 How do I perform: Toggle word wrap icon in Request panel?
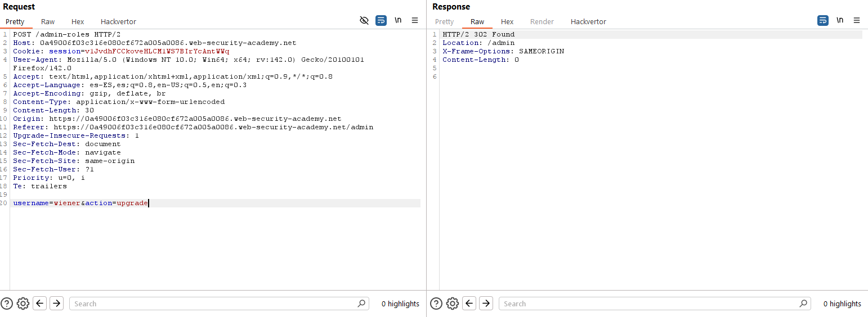pyautogui.click(x=381, y=20)
